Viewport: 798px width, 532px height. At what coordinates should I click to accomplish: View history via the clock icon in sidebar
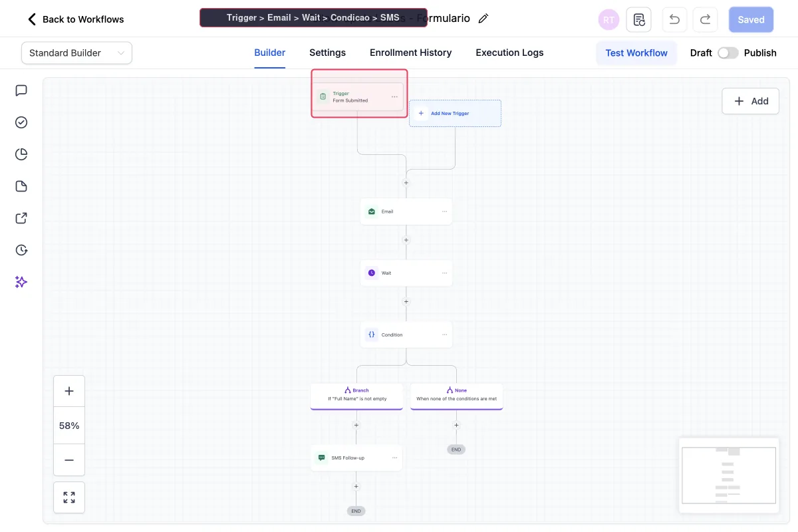coord(21,249)
